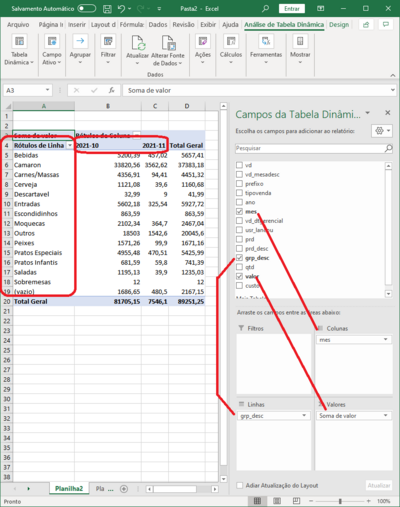The height and width of the screenshot is (507, 400).
Task: Open the Tabela Dinâmica ribbon button
Action: click(19, 50)
